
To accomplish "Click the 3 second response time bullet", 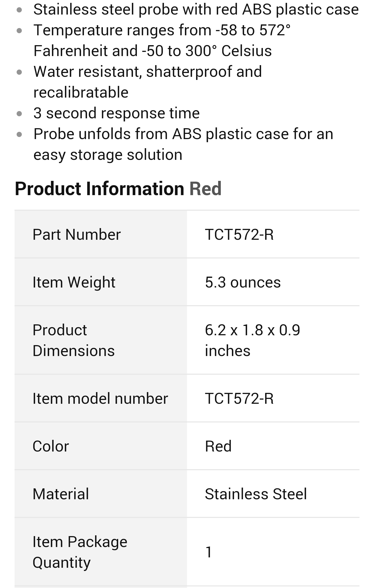I will [116, 113].
